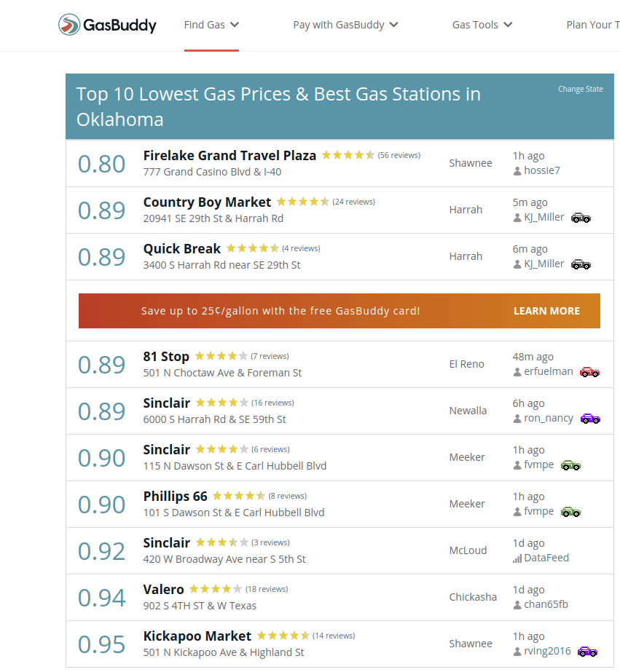Click purple car icon next to rving2016
Image resolution: width=620 pixels, height=672 pixels.
[x=587, y=651]
